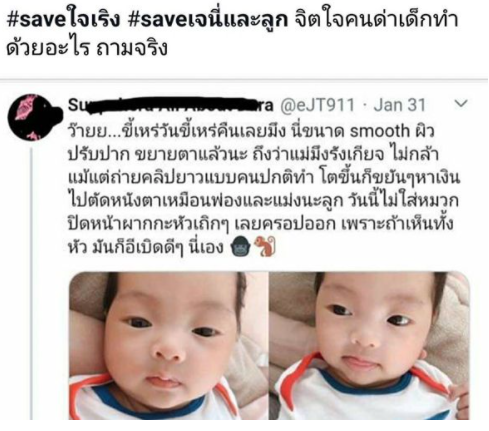
Task: Click the tweet's first line beginning ว้ายย
Action: [251, 131]
